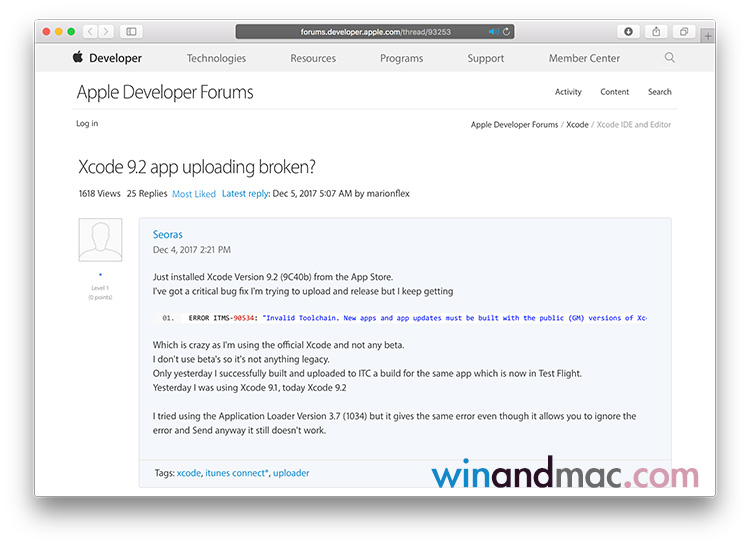Reload the page with the refresh icon
Viewport: 750px width, 546px height.
click(506, 32)
